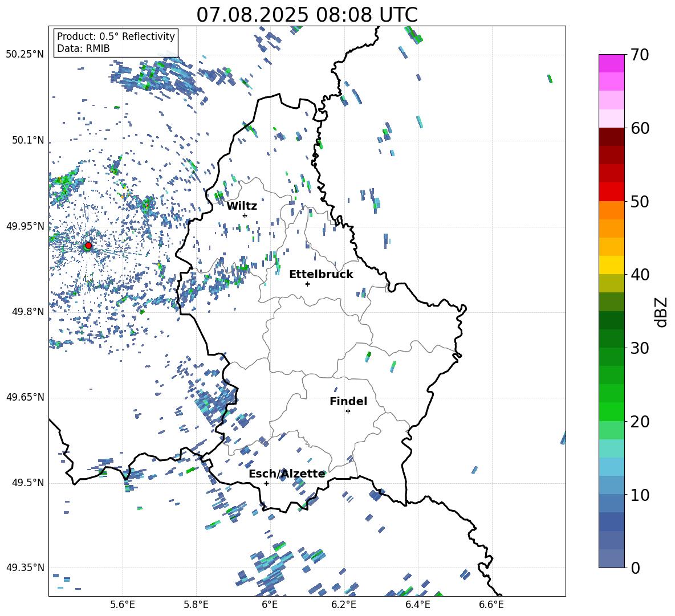The image size is (675, 616).
Task: Click the 6°E longitude label
Action: coord(270,605)
